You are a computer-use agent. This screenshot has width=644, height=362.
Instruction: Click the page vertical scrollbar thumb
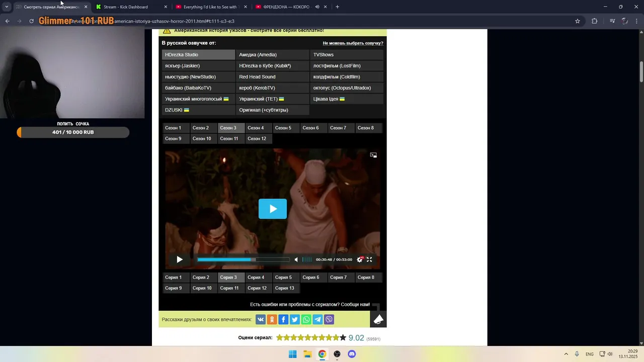641,72
